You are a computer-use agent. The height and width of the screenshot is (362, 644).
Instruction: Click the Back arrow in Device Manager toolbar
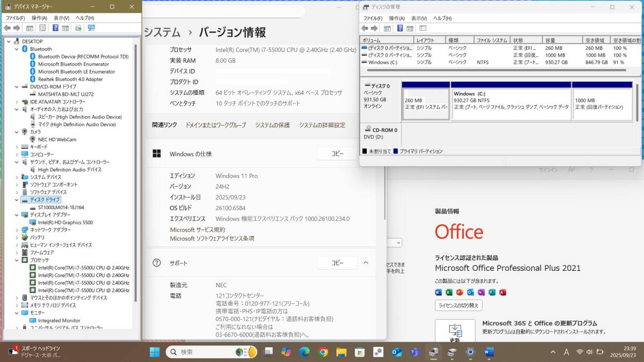7,28
